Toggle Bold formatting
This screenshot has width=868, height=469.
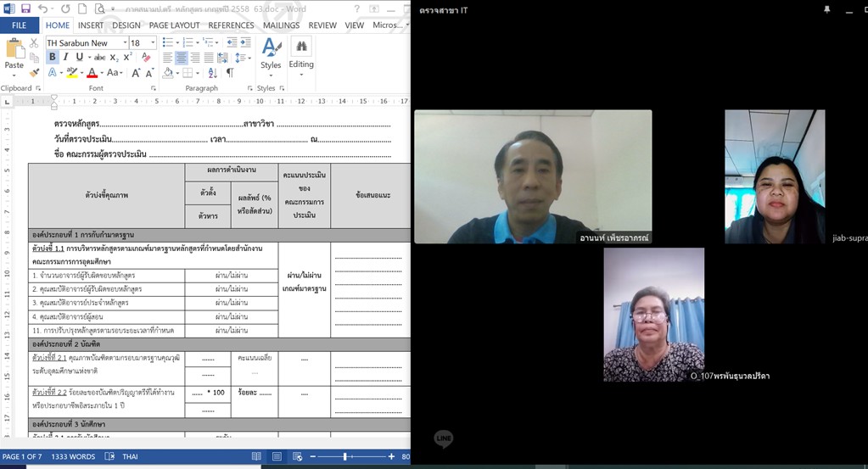(x=52, y=57)
